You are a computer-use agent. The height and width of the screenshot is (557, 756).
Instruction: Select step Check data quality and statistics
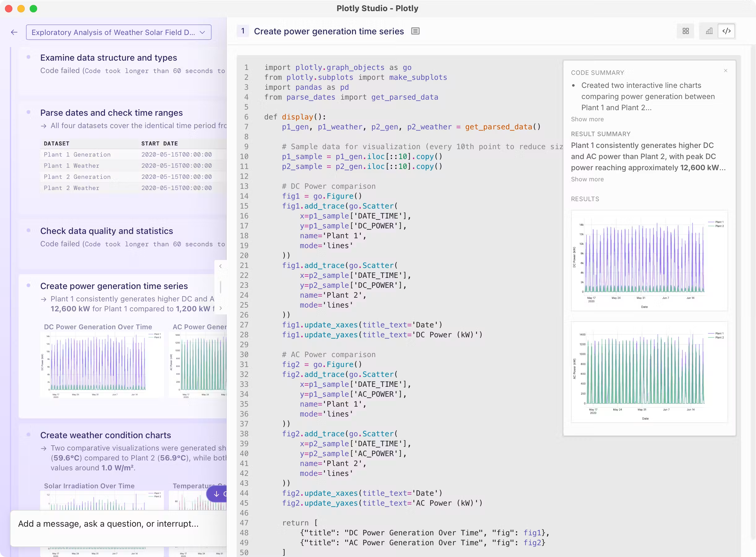106,231
